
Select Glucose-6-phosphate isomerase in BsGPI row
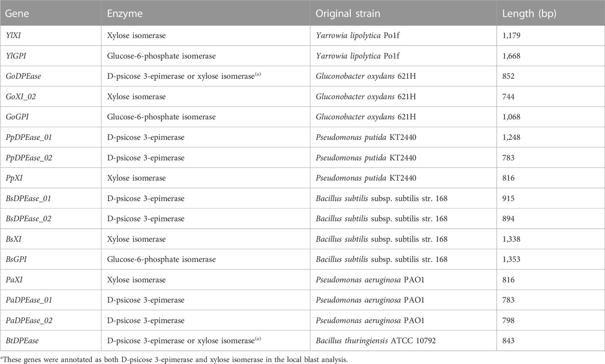pyautogui.click(x=161, y=259)
